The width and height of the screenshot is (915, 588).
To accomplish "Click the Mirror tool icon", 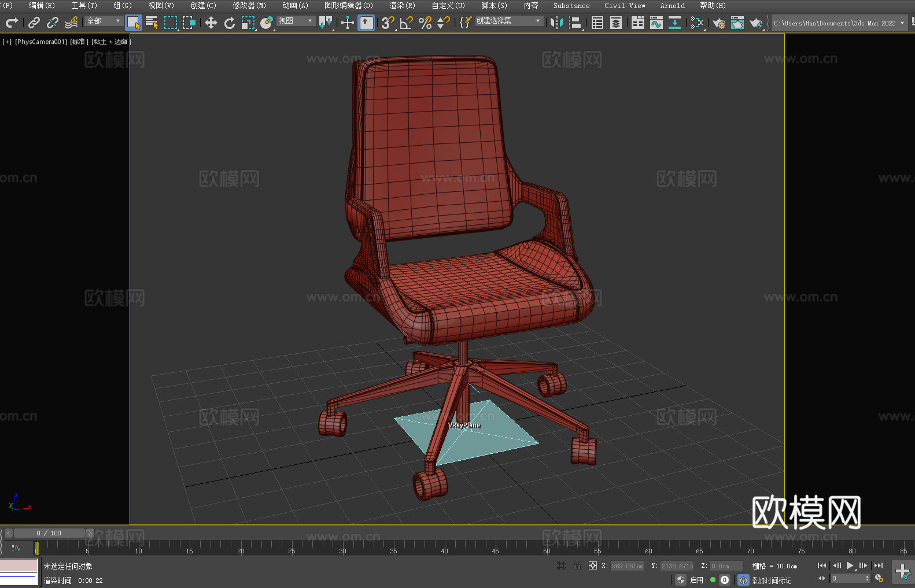I will pos(557,23).
